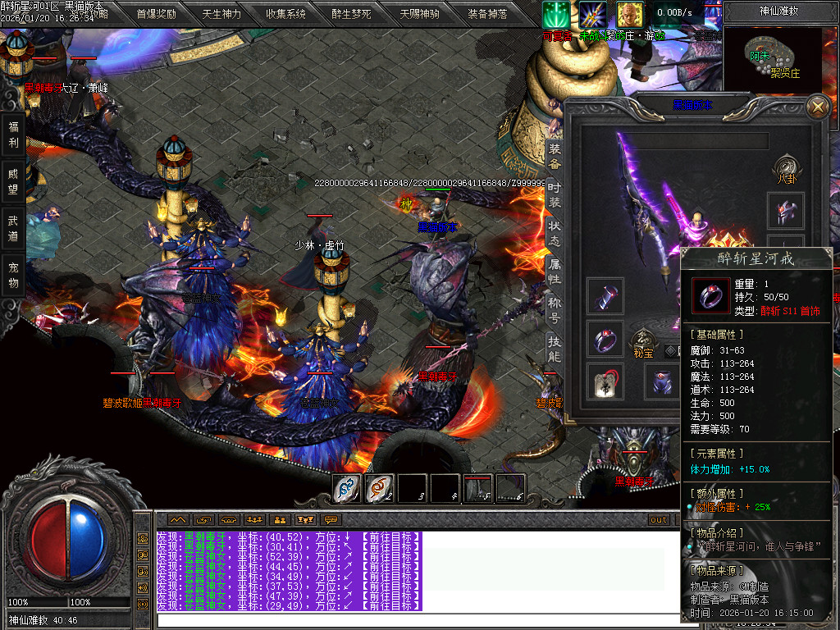Switch to the 技能 (skills) tab

pyautogui.click(x=555, y=348)
